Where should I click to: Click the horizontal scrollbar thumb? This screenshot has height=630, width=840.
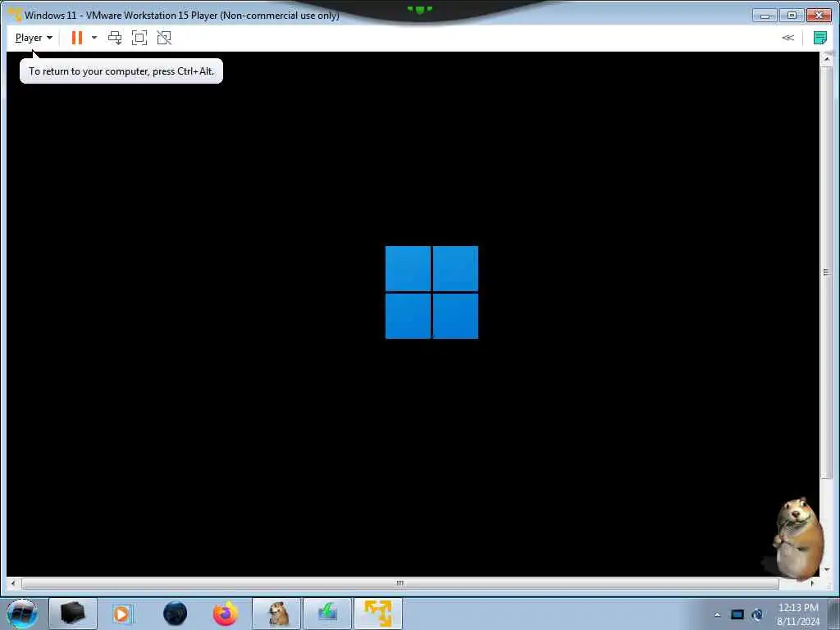399,583
